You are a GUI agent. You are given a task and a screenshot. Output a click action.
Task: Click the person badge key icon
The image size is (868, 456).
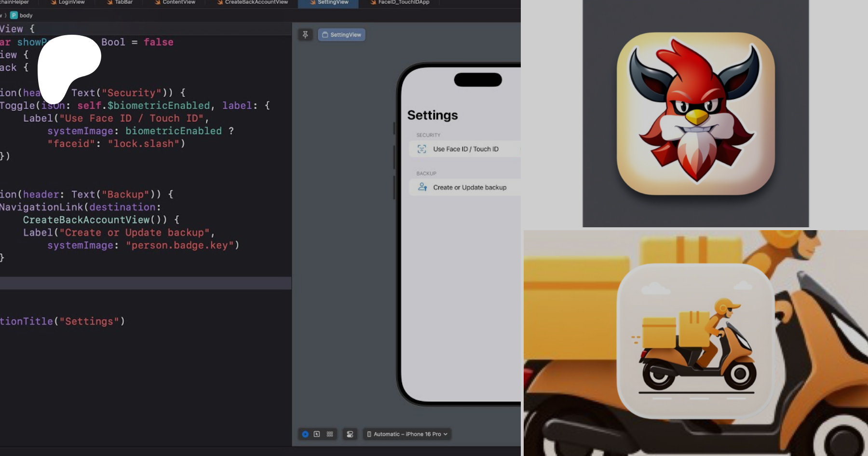pyautogui.click(x=422, y=187)
